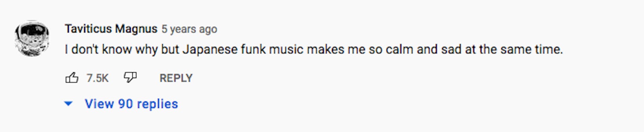Open commenter profile via the helmet picture
Viewport: 644px width, 132px height.
click(32, 39)
